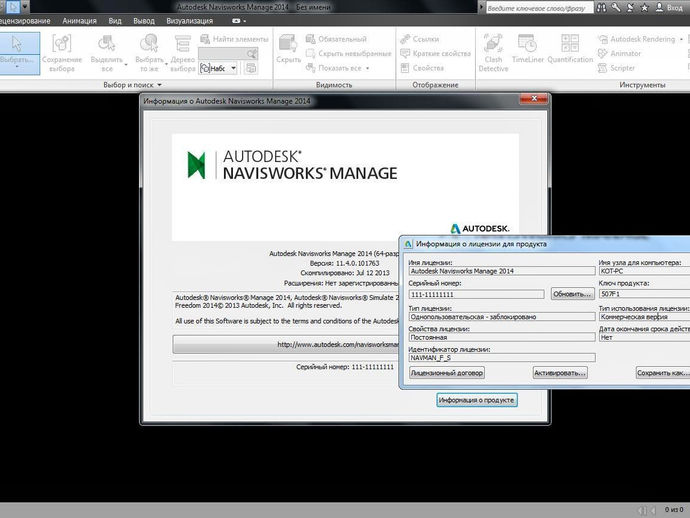Click Скомпилировано: Jul 12 2013 text
This screenshot has width=690, height=518.
[x=345, y=273]
